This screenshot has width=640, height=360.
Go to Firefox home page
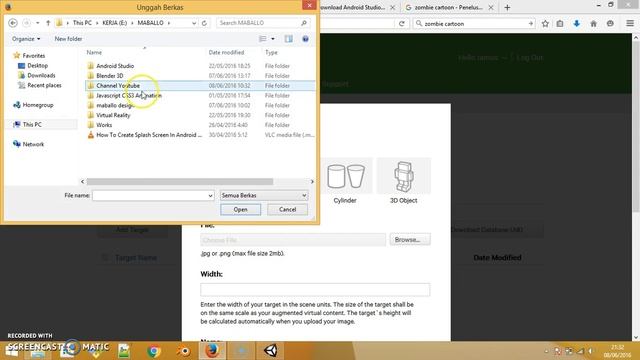[x=593, y=24]
